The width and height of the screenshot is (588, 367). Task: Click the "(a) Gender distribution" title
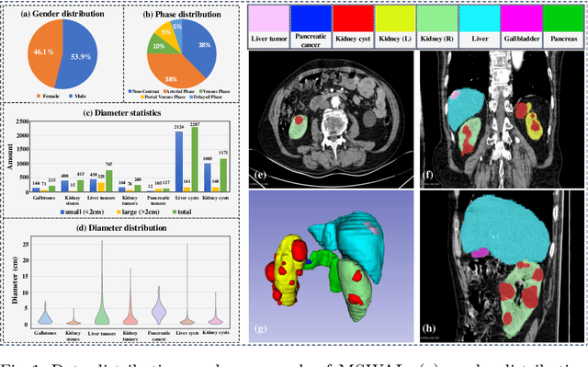(x=62, y=14)
